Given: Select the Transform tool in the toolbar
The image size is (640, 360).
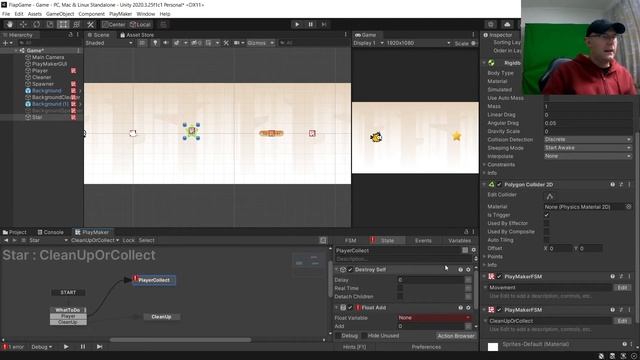Looking at the screenshot, I should [76, 24].
